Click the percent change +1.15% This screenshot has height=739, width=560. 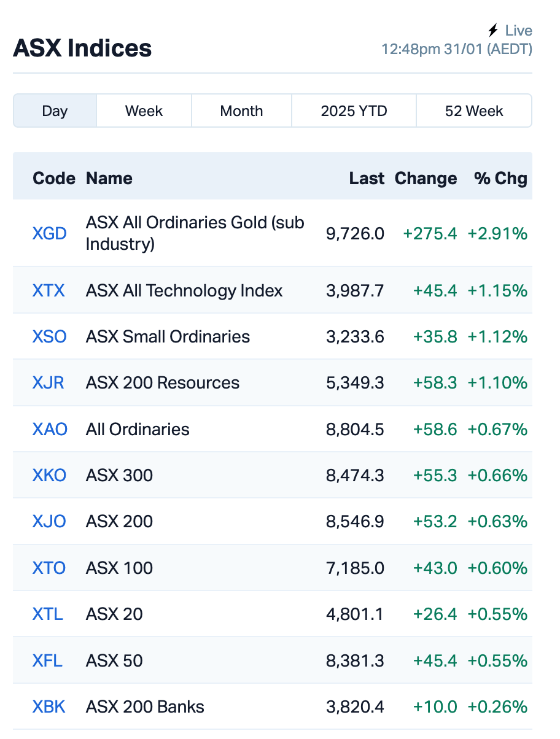498,290
